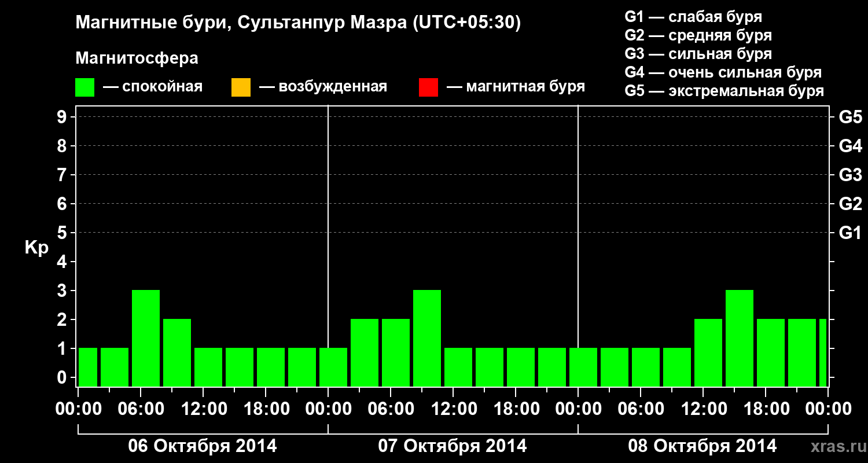The image size is (868, 463).
Task: Click the 'Kp' axis title
Action: (x=36, y=248)
